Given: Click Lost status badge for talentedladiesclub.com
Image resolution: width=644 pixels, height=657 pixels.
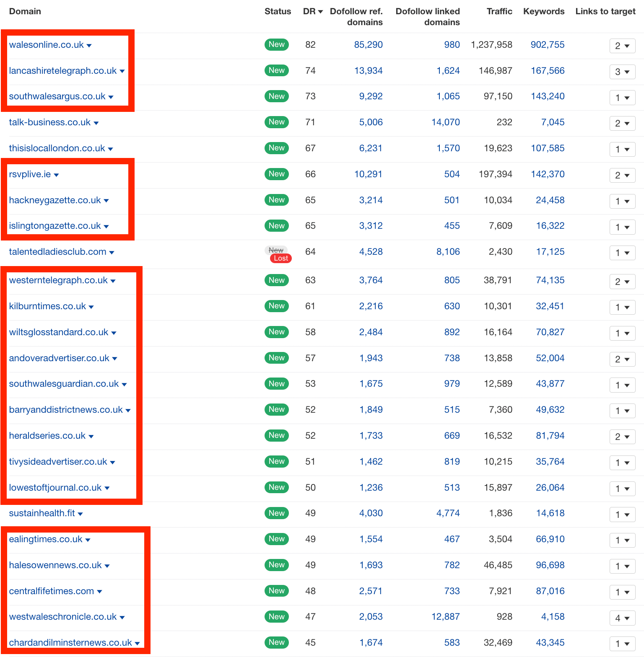Looking at the screenshot, I should pos(281,258).
